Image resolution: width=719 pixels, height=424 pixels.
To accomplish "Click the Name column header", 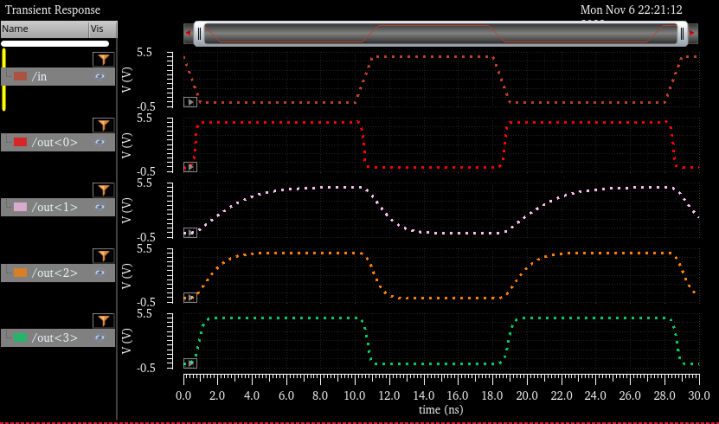I will point(44,29).
